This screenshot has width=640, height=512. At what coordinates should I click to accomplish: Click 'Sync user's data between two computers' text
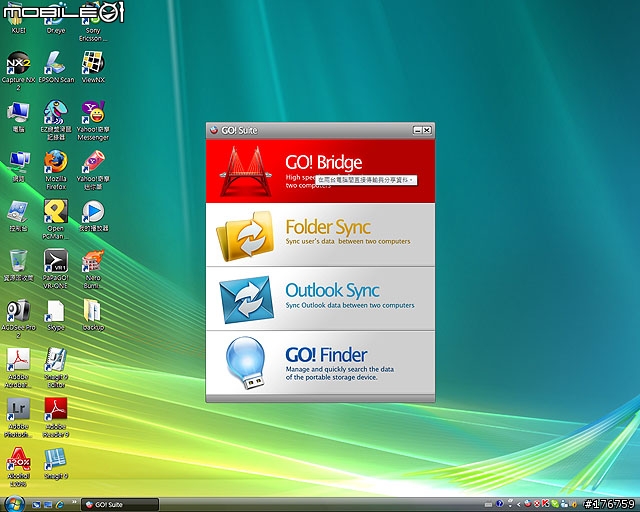pyautogui.click(x=348, y=241)
